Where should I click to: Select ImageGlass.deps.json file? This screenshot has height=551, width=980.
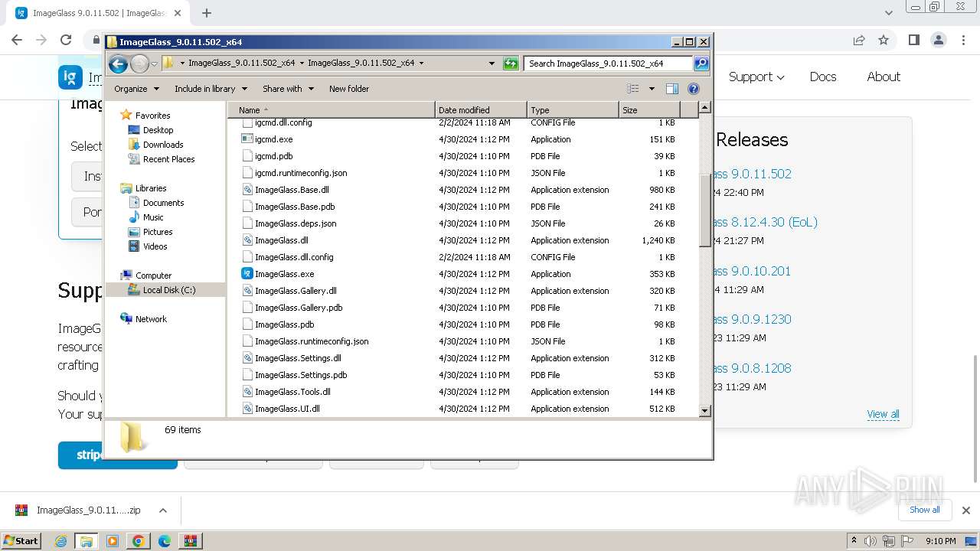click(296, 223)
